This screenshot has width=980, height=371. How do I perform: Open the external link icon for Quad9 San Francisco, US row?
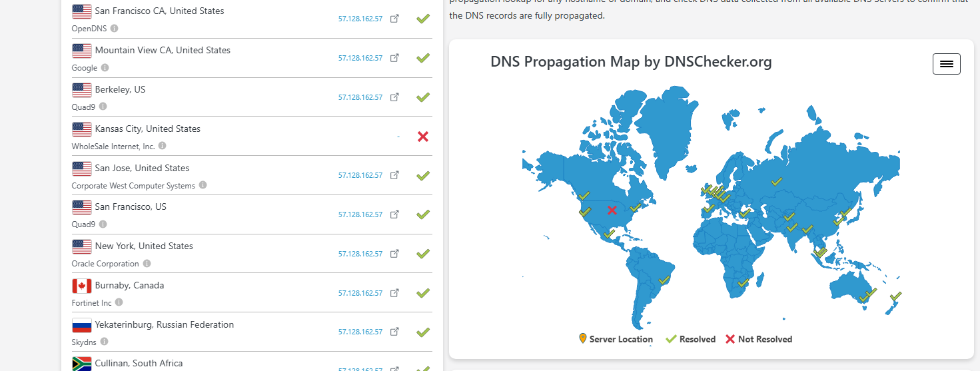(394, 214)
